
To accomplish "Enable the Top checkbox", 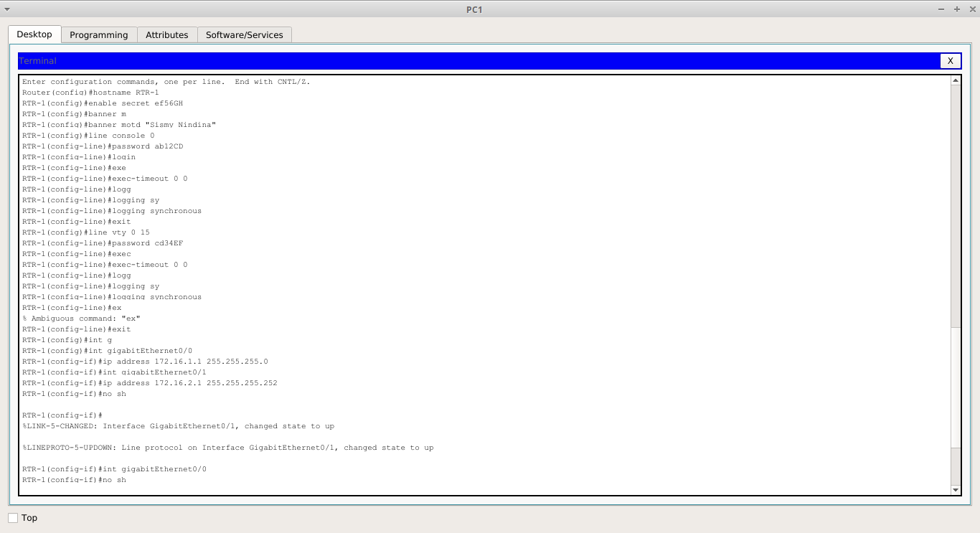I will point(13,517).
